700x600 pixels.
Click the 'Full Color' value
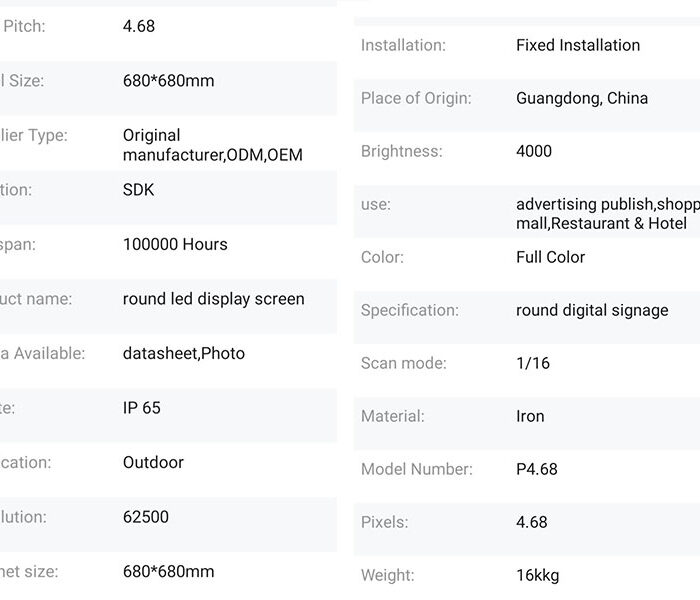click(551, 257)
